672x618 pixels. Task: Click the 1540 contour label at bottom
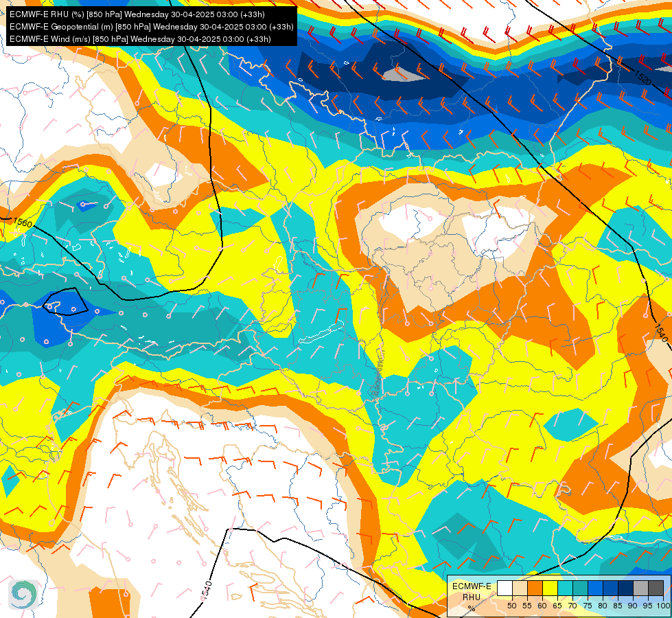tap(206, 590)
